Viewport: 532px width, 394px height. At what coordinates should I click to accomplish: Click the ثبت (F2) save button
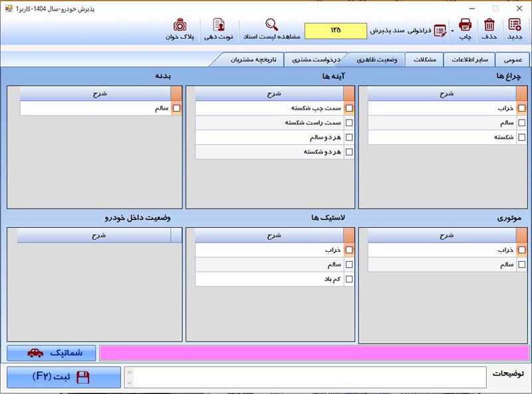64,377
